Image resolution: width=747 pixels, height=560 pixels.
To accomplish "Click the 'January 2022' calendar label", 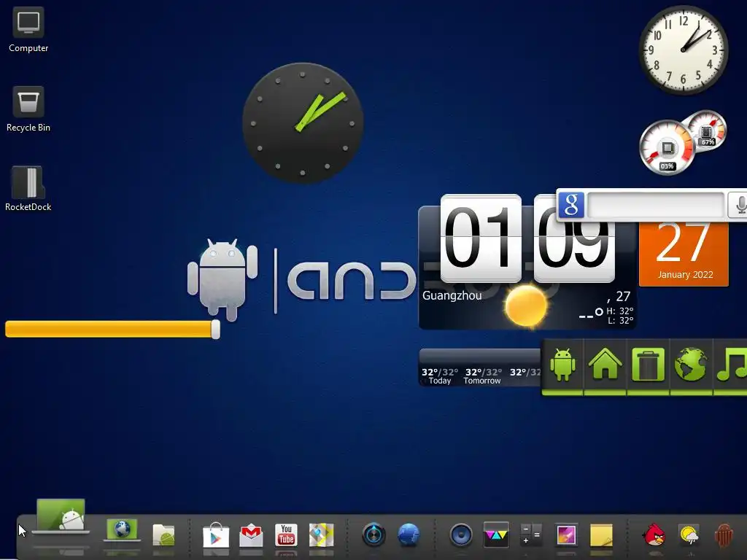I will 685,275.
